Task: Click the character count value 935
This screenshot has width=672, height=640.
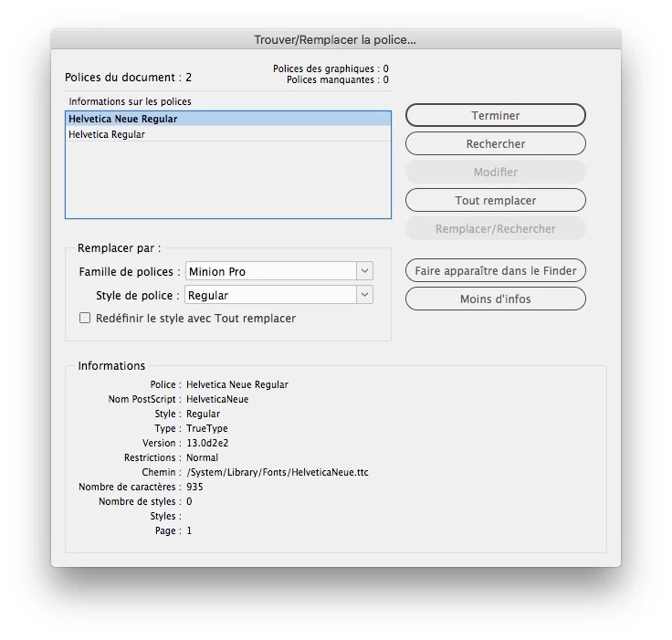Action: click(x=194, y=487)
